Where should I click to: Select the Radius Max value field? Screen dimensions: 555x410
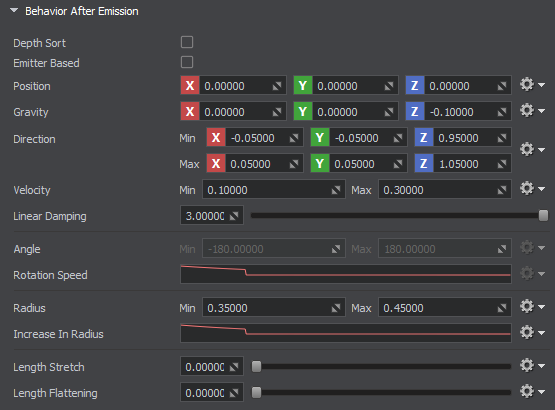pyautogui.click(x=445, y=308)
